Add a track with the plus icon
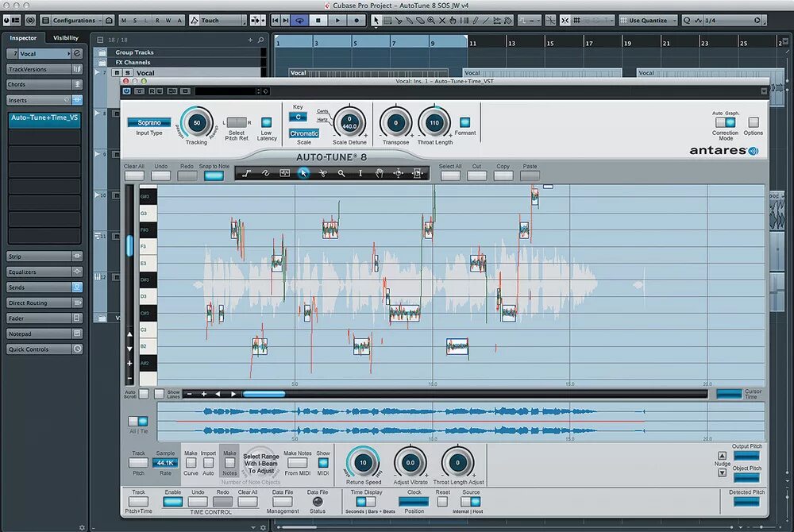The height and width of the screenshot is (532, 794). click(250, 40)
